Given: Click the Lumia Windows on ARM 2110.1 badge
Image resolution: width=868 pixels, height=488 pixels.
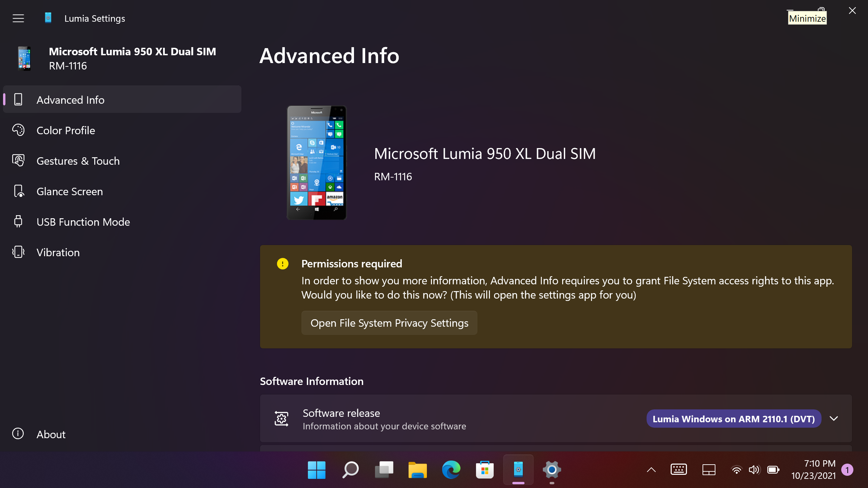Looking at the screenshot, I should tap(734, 419).
